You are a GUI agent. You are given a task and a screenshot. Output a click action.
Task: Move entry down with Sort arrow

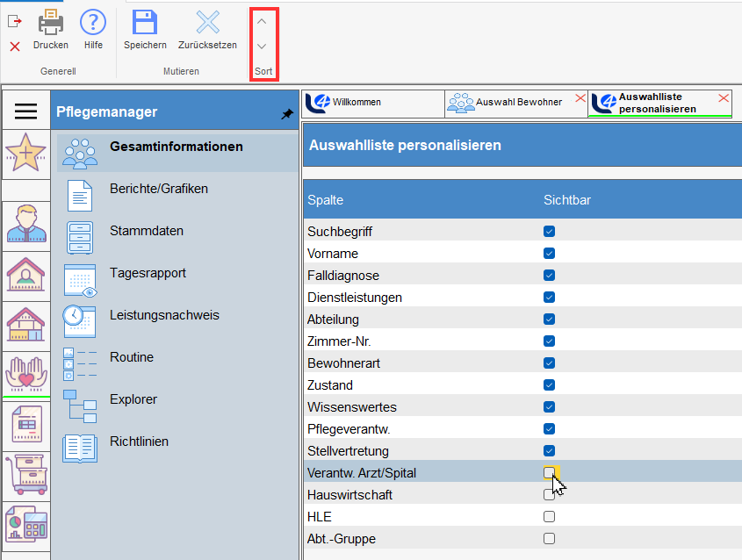[x=262, y=47]
